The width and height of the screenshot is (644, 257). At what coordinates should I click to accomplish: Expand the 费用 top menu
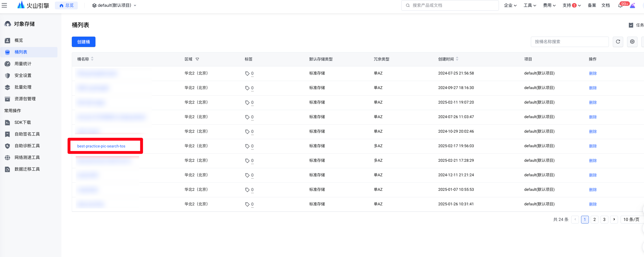tap(549, 5)
